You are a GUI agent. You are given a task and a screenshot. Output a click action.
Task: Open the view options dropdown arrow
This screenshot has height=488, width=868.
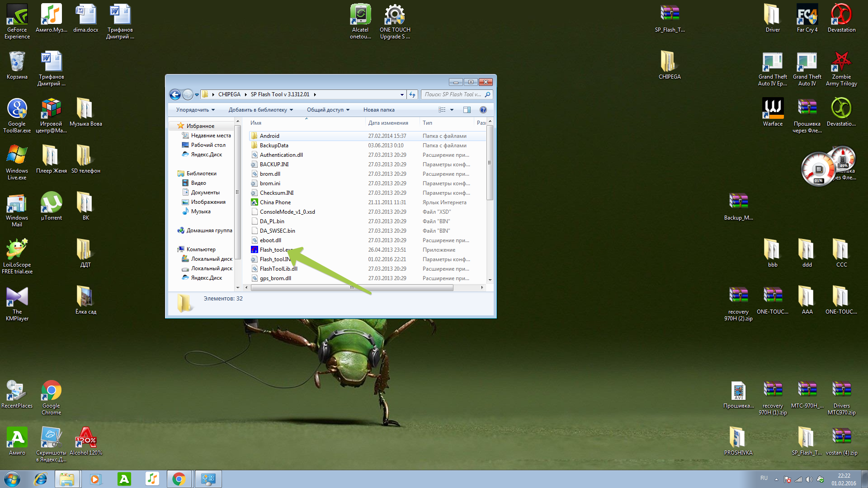(452, 110)
